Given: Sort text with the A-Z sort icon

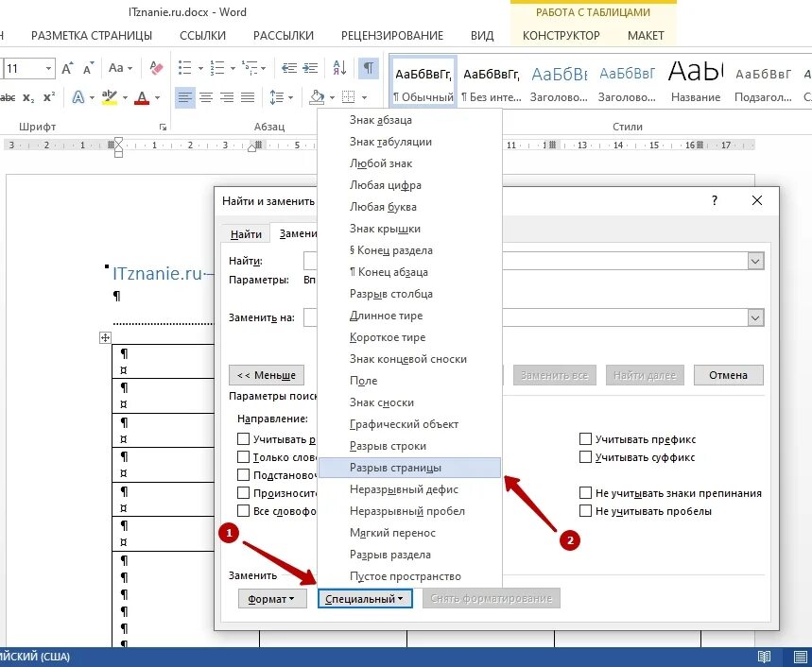Looking at the screenshot, I should point(339,68).
